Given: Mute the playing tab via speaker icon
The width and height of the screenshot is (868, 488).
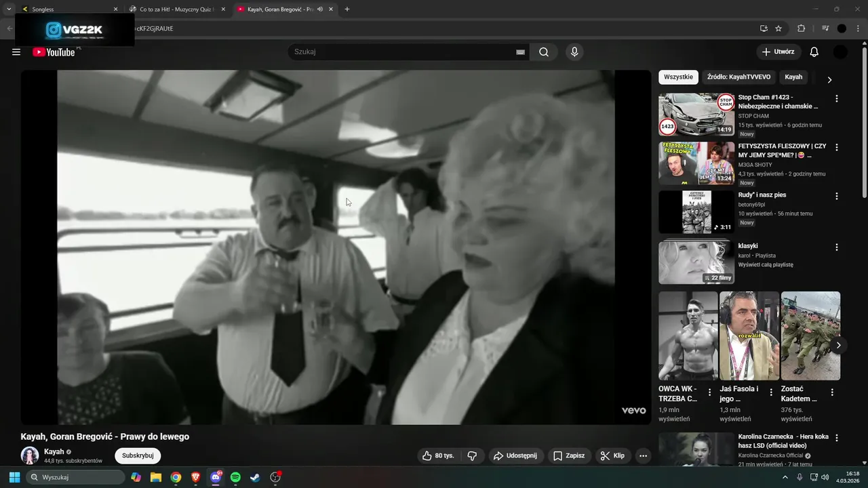Looking at the screenshot, I should [319, 9].
